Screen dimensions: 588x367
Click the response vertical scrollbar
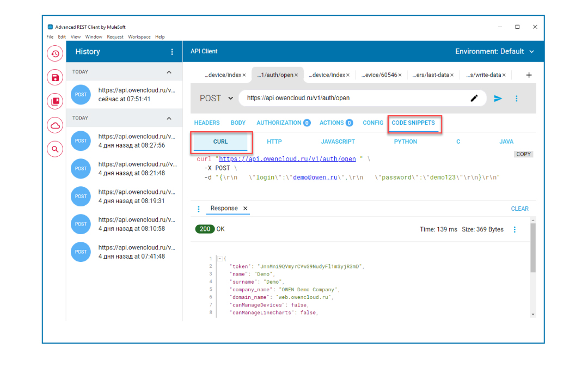click(532, 248)
